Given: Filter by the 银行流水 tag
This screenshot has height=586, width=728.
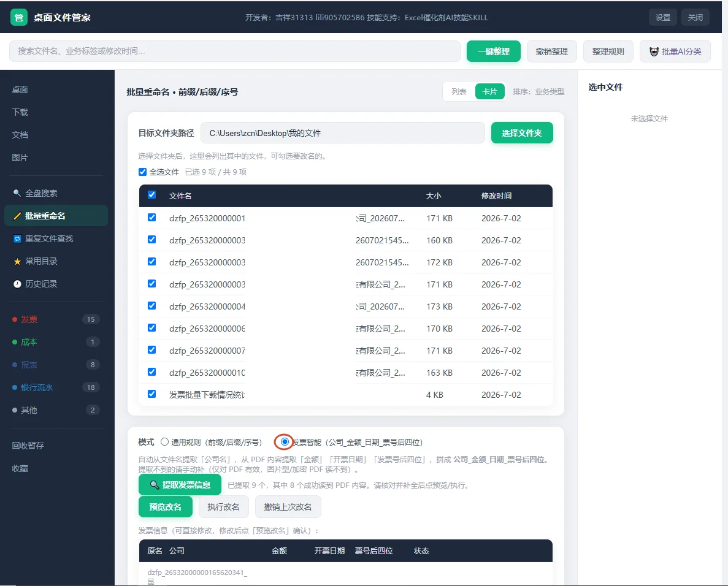Looking at the screenshot, I should coord(56,387).
